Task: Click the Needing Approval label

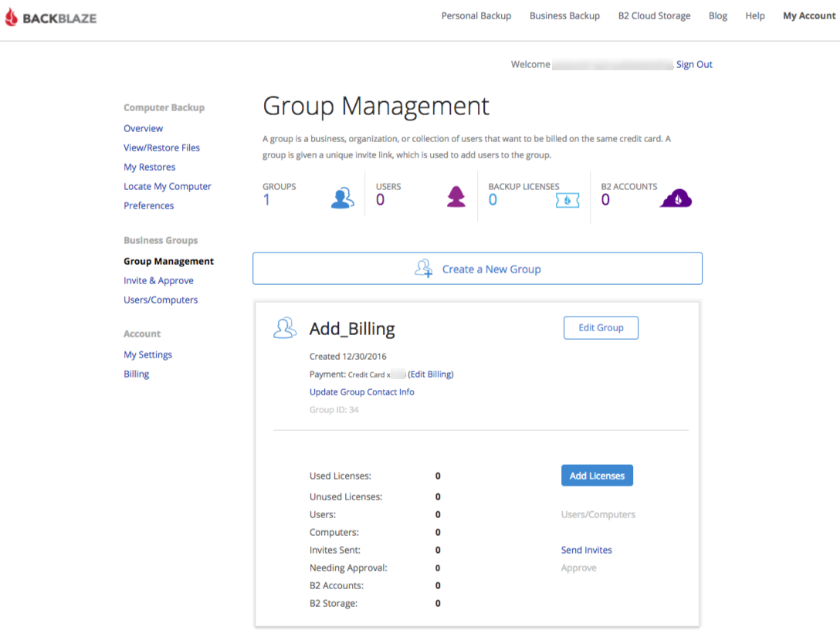Action: (x=348, y=568)
